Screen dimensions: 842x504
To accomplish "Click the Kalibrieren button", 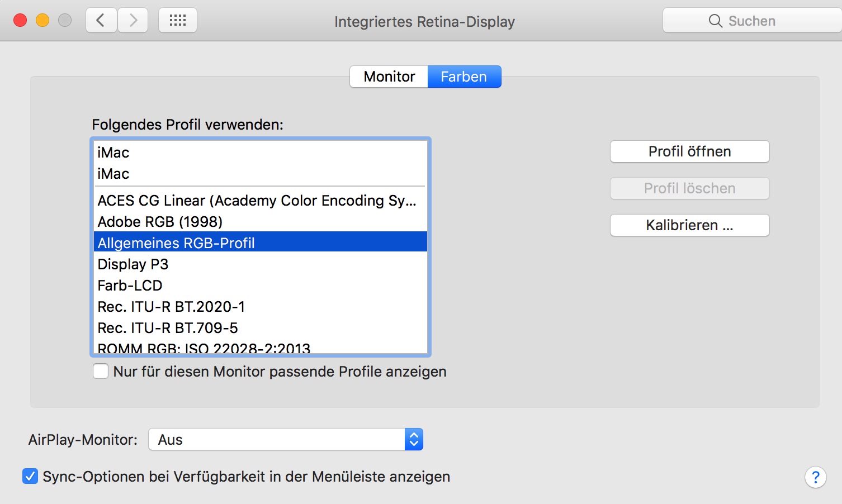I will 689,225.
